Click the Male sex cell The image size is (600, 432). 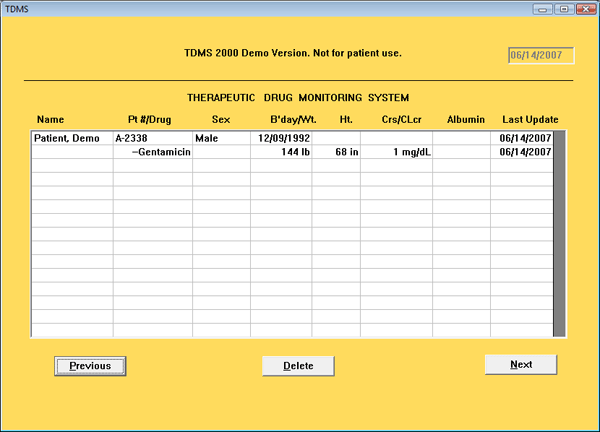pos(222,138)
